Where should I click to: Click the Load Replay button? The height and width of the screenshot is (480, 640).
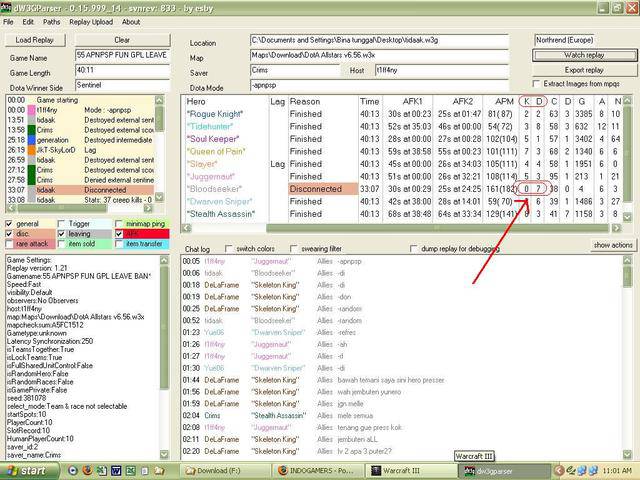[x=35, y=40]
